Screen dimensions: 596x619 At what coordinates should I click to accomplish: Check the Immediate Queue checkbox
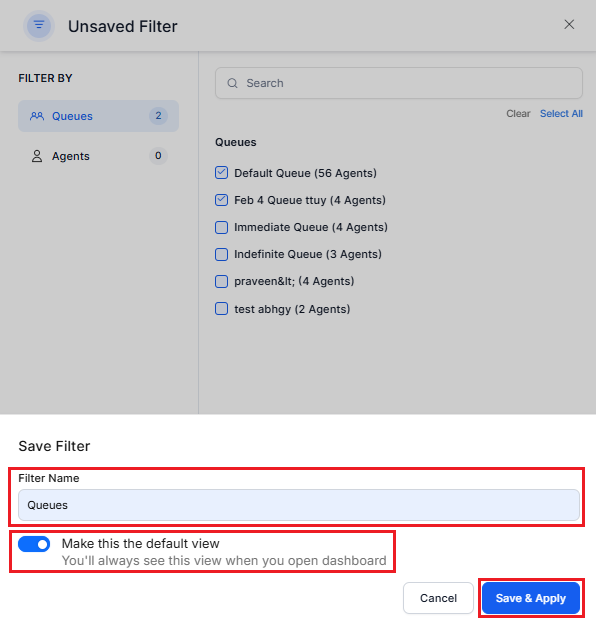221,227
